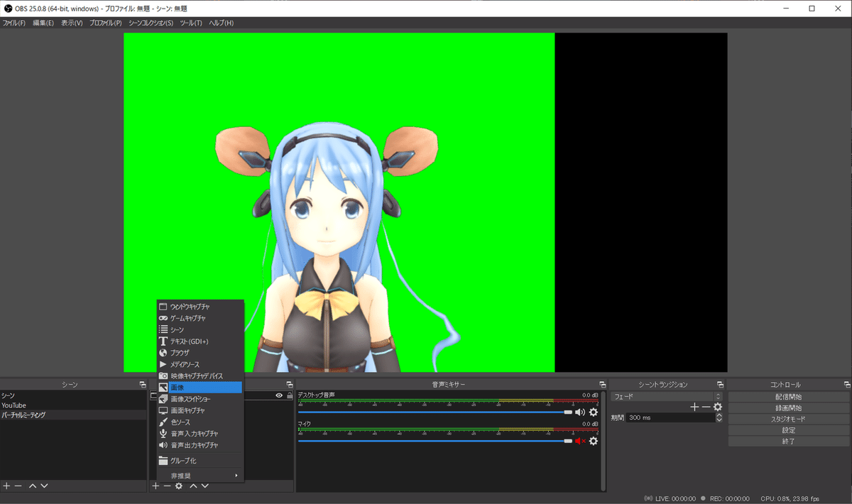Undock the シーントランジション panel

point(721,384)
